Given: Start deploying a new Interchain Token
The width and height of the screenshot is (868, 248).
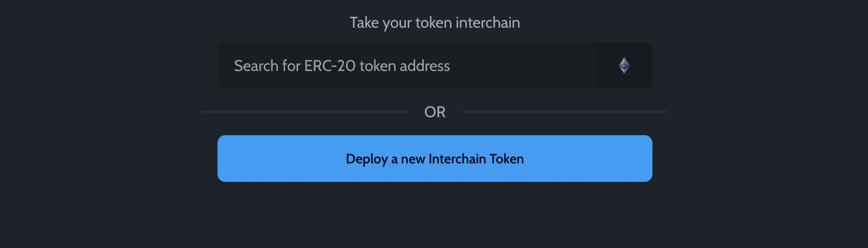Looking at the screenshot, I should (435, 159).
